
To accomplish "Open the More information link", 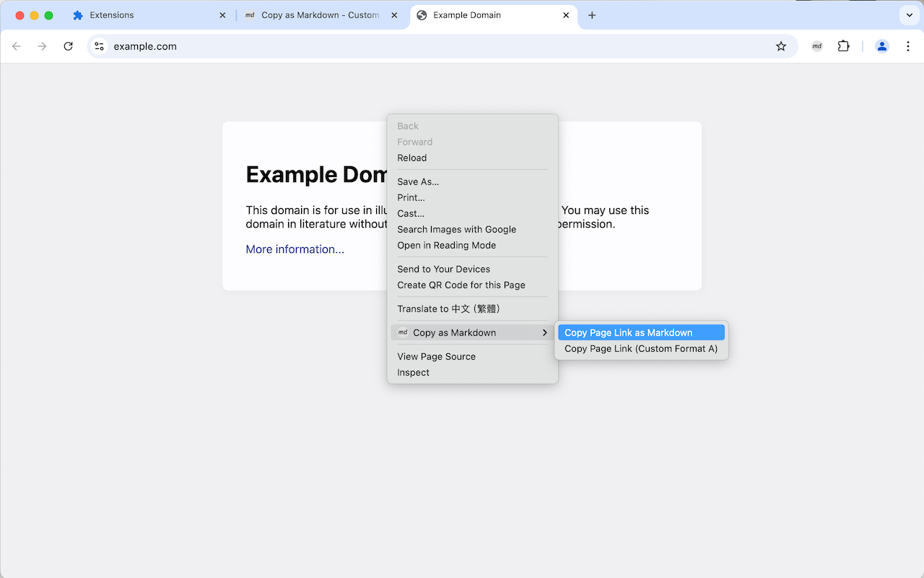I will (x=295, y=249).
